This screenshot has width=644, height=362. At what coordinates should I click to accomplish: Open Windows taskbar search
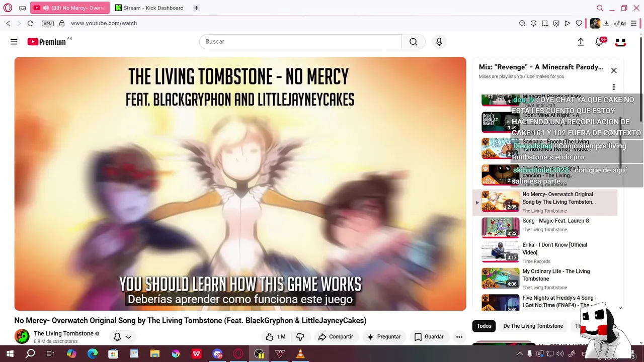[x=30, y=354]
